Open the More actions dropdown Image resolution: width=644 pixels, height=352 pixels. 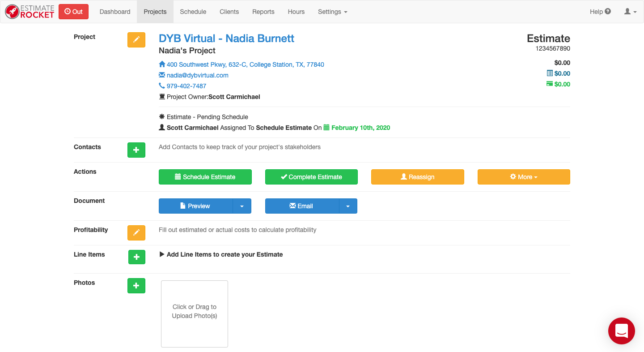click(524, 177)
